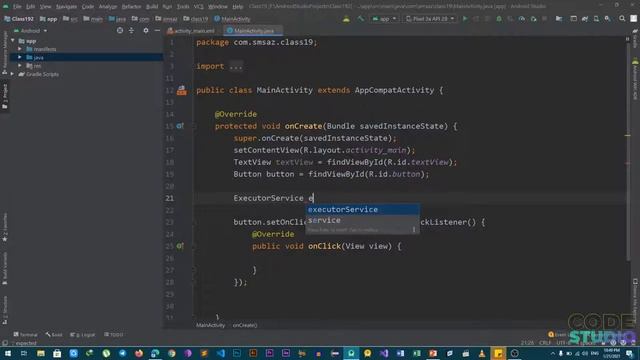Click the Project Structure folder icon
Viewport: 640px width, 360px height.
pos(559,19)
